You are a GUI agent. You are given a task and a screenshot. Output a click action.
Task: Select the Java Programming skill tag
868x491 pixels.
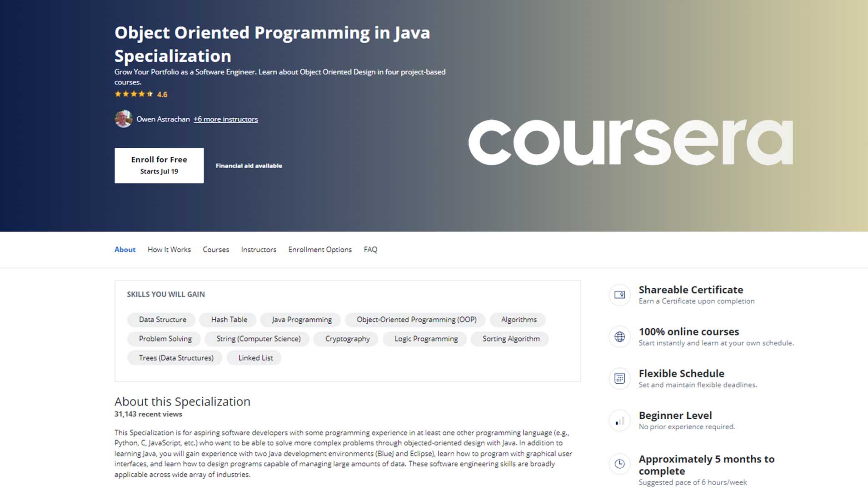[301, 320]
